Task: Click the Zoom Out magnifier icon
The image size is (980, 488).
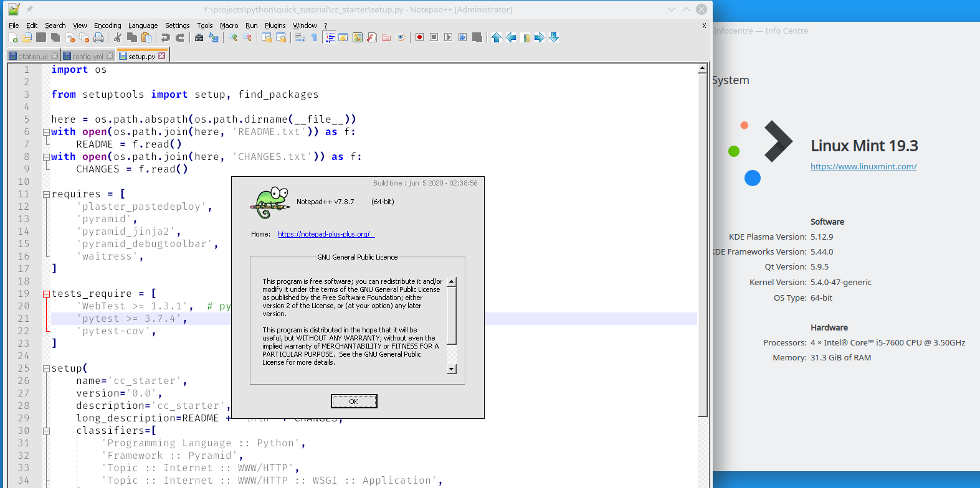Action: tap(247, 37)
